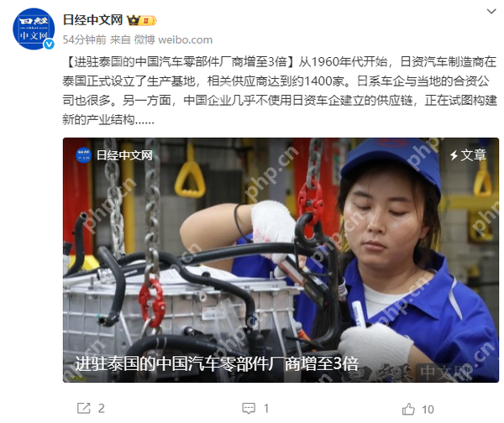Click the gold crown membership badge
Image resolution: width=504 pixels, height=423 pixels.
tap(142, 20)
